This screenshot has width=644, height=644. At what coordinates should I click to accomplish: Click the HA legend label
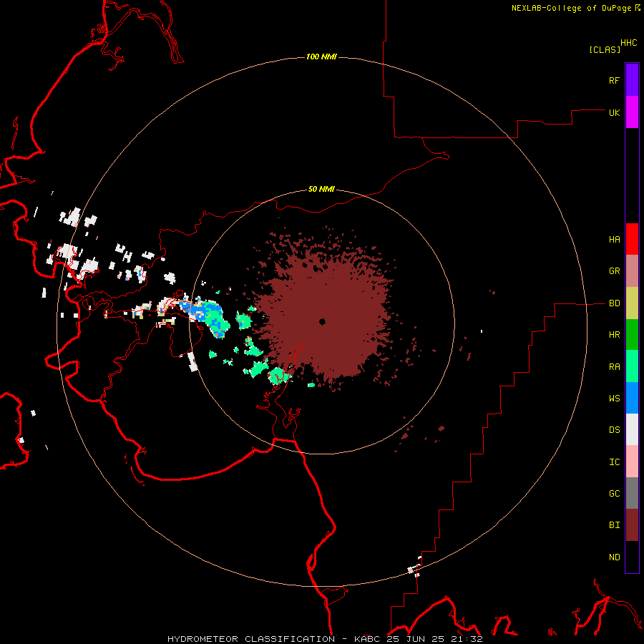tap(615, 240)
